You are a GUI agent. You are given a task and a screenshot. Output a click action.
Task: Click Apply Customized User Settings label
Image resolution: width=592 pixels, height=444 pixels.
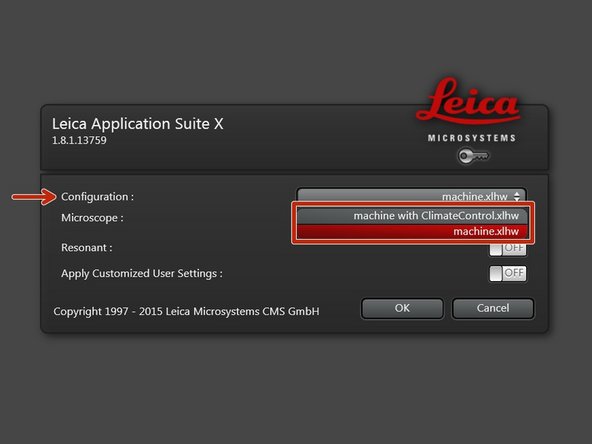tap(142, 273)
